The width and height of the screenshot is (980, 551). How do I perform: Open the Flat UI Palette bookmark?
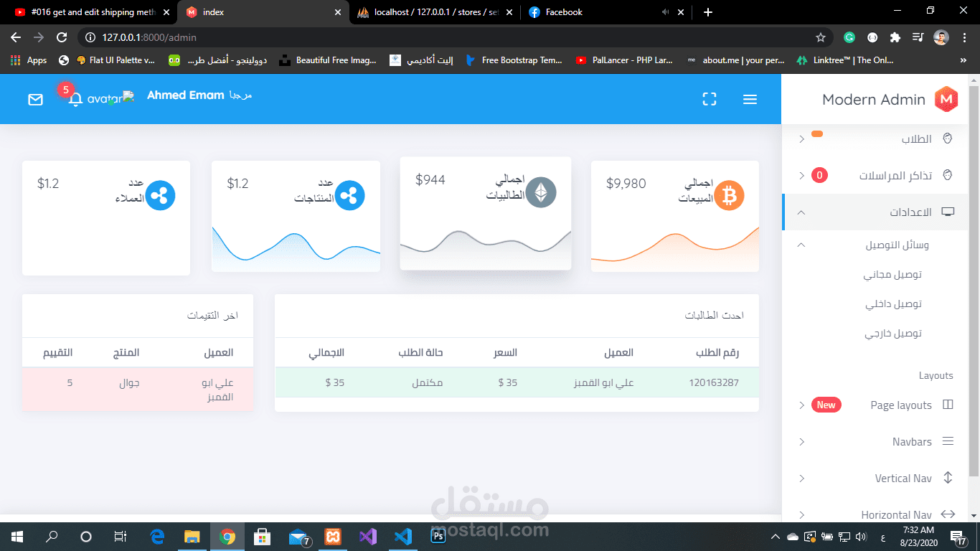click(116, 60)
